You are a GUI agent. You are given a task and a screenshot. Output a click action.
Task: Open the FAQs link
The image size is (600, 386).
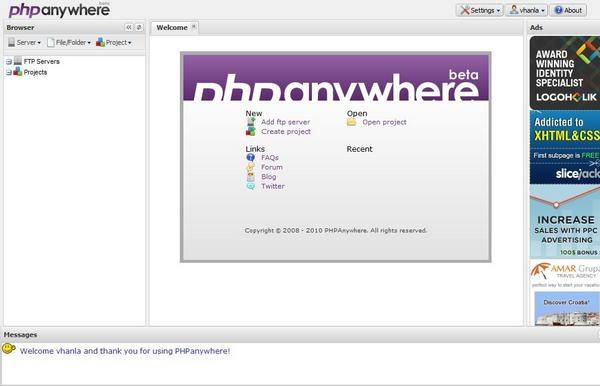click(x=270, y=158)
